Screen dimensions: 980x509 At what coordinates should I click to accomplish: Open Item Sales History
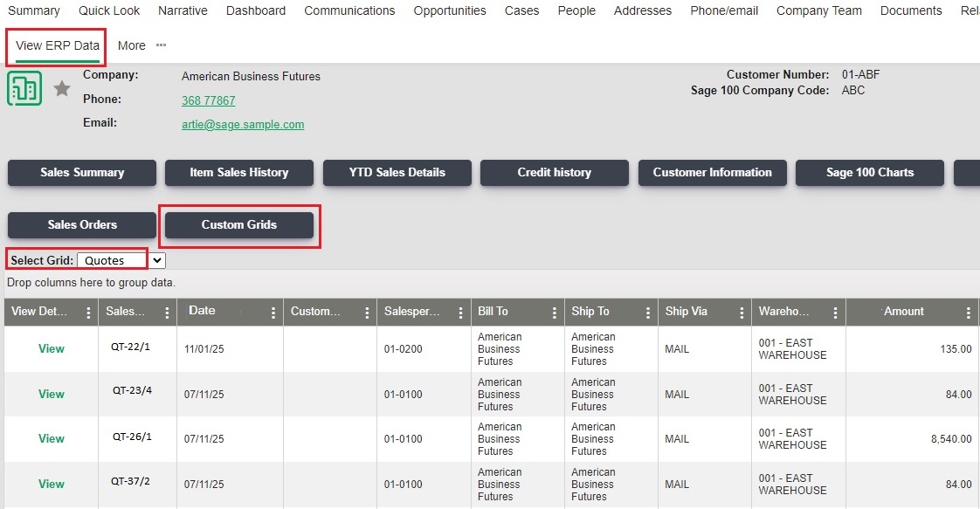(239, 173)
